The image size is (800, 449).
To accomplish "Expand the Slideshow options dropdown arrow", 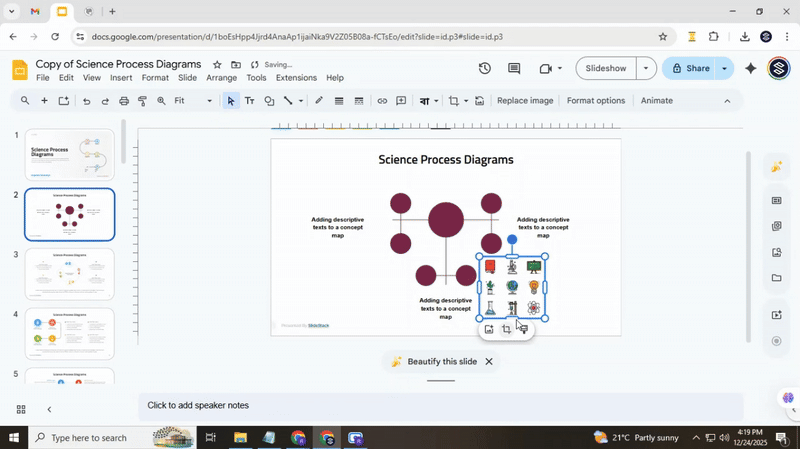I will point(646,69).
